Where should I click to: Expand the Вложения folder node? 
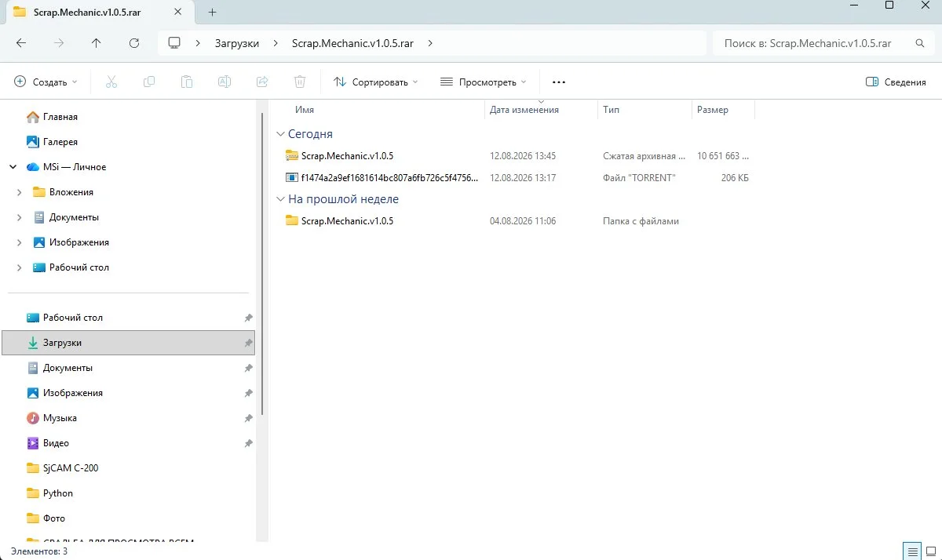pyautogui.click(x=20, y=192)
